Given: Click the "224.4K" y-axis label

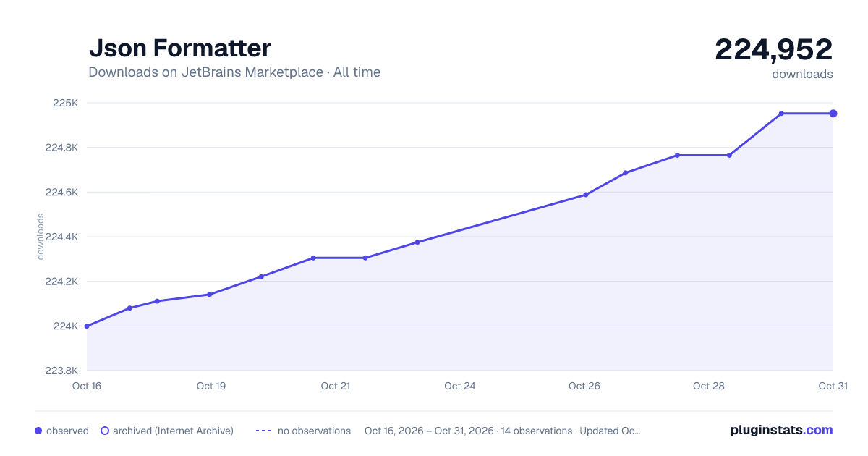Looking at the screenshot, I should (61, 237).
